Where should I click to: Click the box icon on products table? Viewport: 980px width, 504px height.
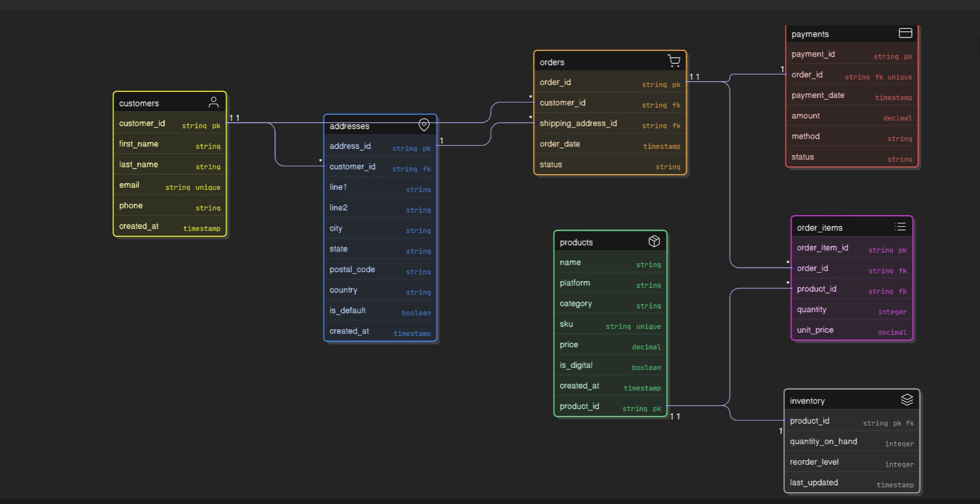pyautogui.click(x=654, y=241)
